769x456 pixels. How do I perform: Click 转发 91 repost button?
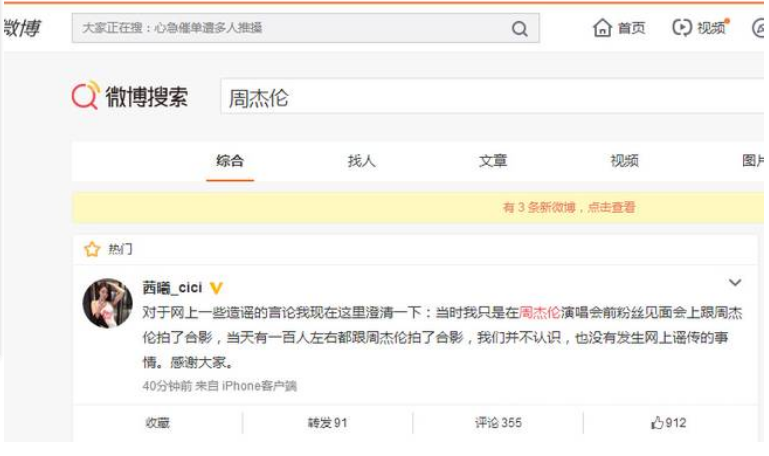(327, 423)
